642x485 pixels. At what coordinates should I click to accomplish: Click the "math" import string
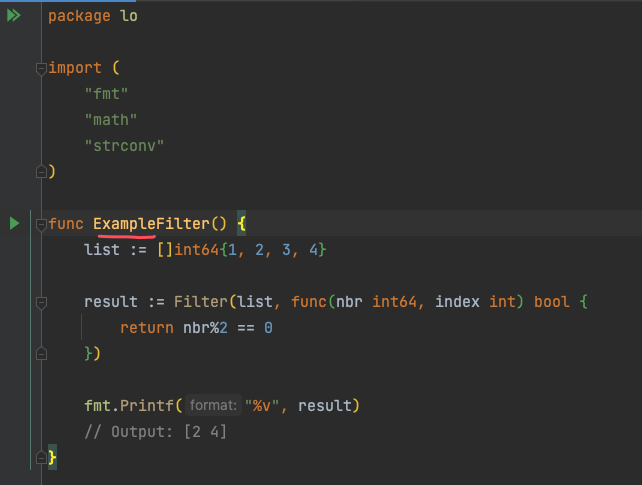tap(111, 120)
